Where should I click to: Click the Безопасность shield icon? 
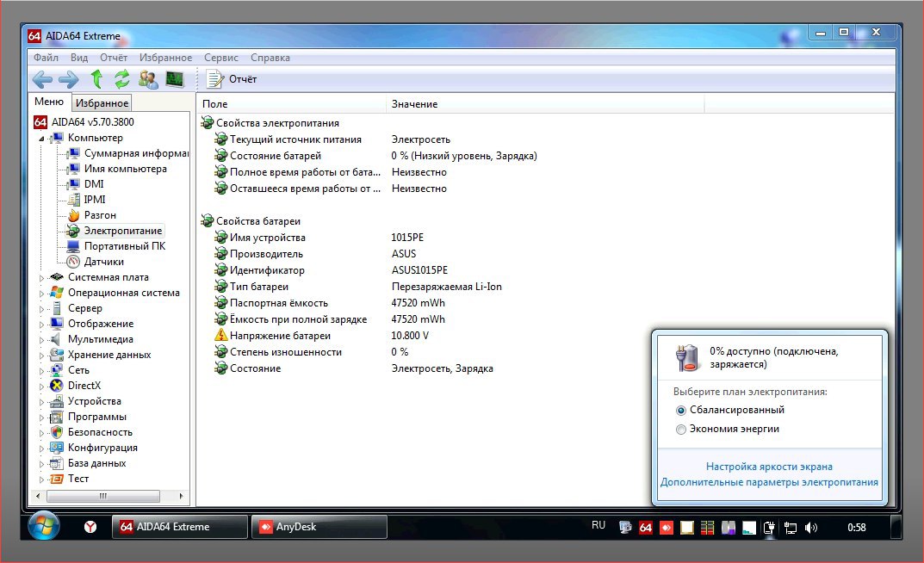(x=57, y=432)
